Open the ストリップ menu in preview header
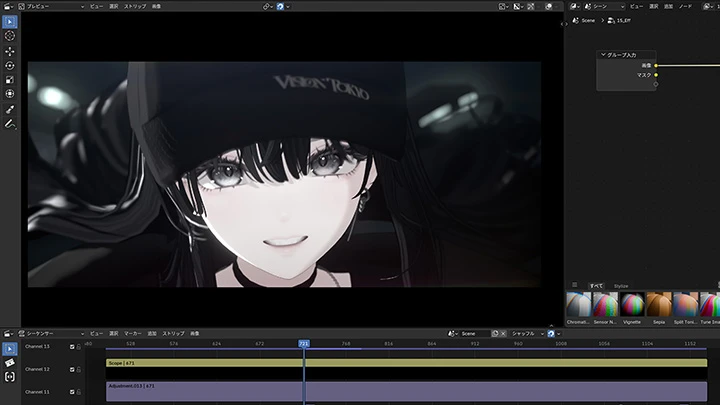 [135, 6]
